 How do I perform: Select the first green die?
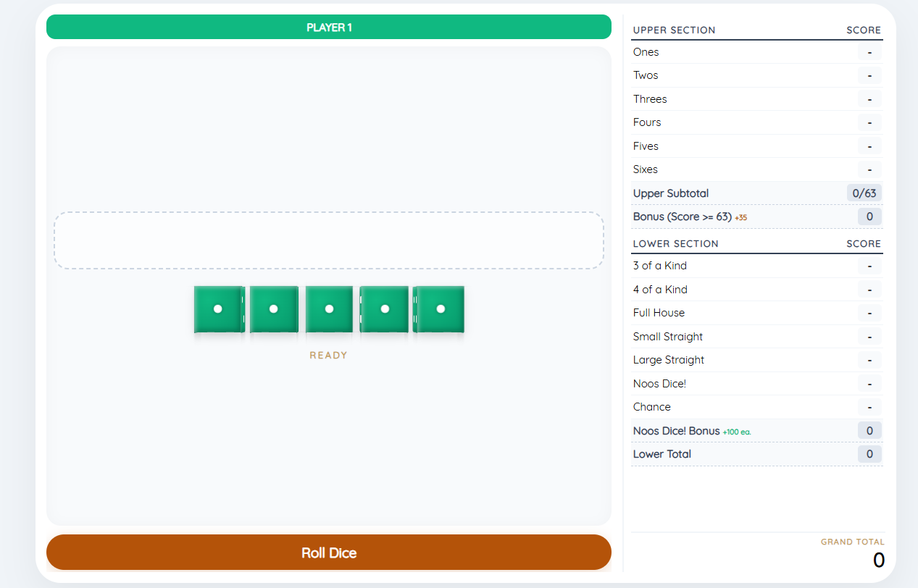click(x=218, y=309)
